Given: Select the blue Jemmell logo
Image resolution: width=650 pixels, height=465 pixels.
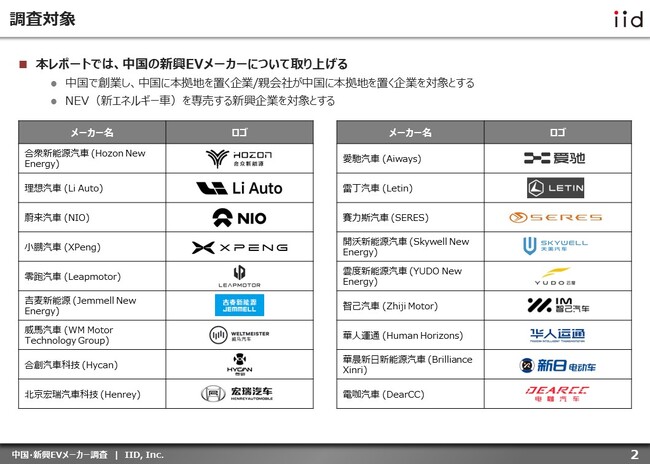Looking at the screenshot, I should pyautogui.click(x=239, y=305).
